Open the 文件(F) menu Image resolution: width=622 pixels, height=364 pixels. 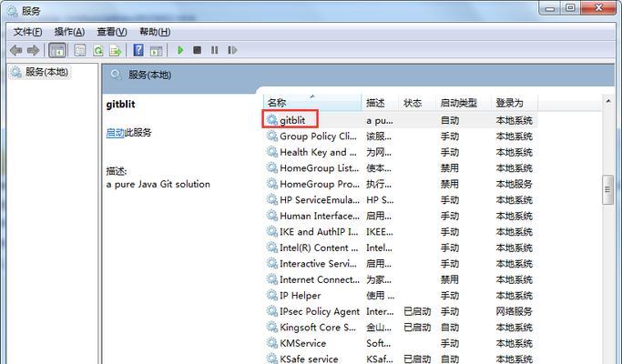click(x=27, y=32)
